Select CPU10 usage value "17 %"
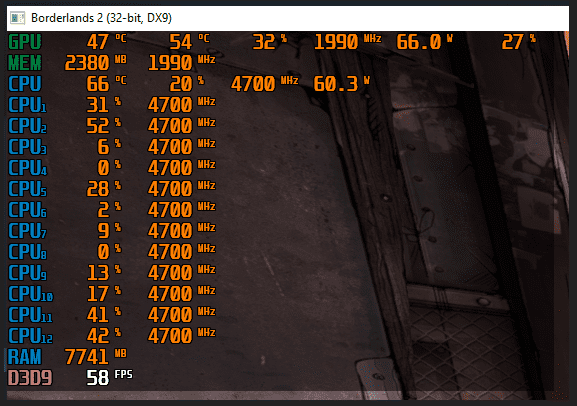Viewport: 577px width, 406px height. tap(104, 293)
